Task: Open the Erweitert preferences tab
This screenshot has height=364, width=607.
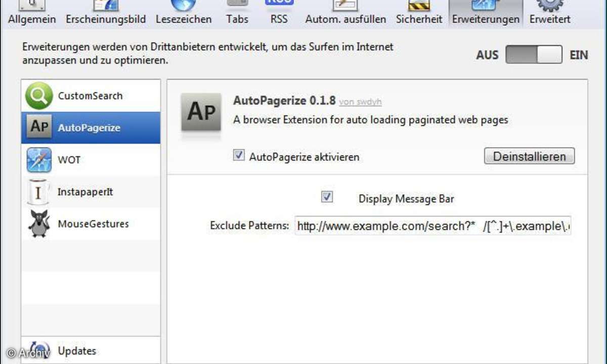Action: click(550, 14)
